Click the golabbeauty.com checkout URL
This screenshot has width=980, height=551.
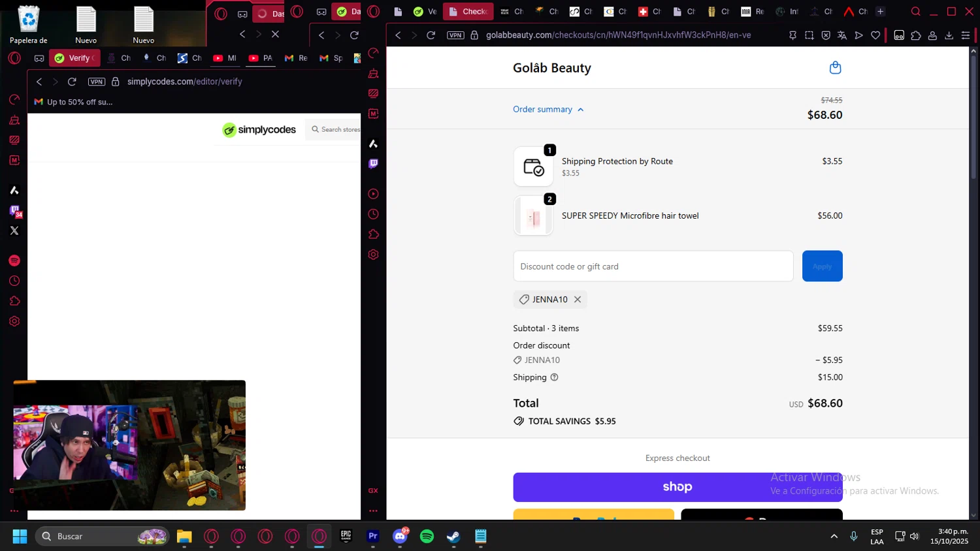tap(619, 35)
